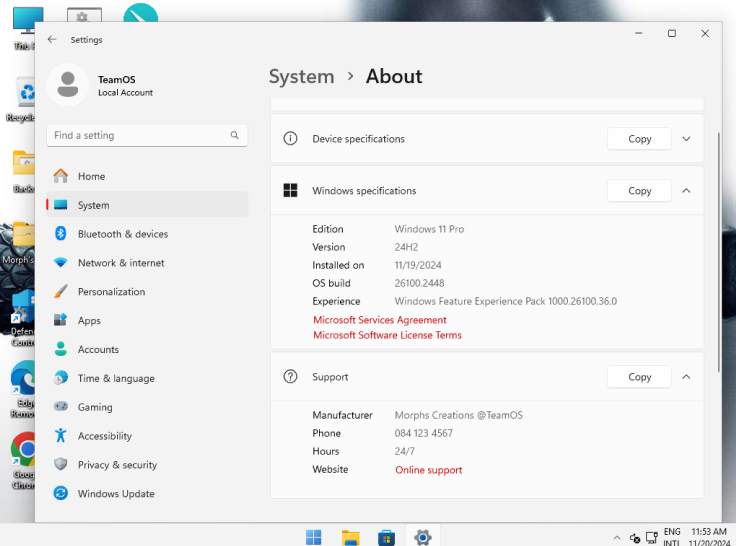Click the Installed on date 11/19/2024
Image resolution: width=736 pixels, height=546 pixels.
418,265
